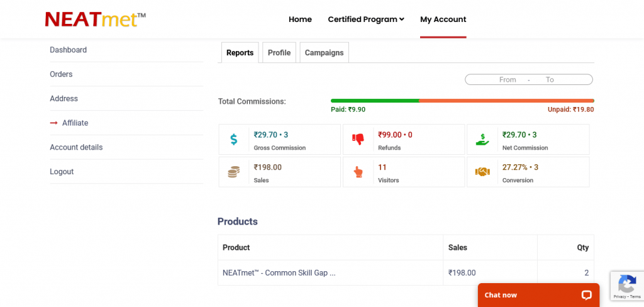Click the dollar sign Gross Commission icon
The image size is (644, 307).
[234, 139]
